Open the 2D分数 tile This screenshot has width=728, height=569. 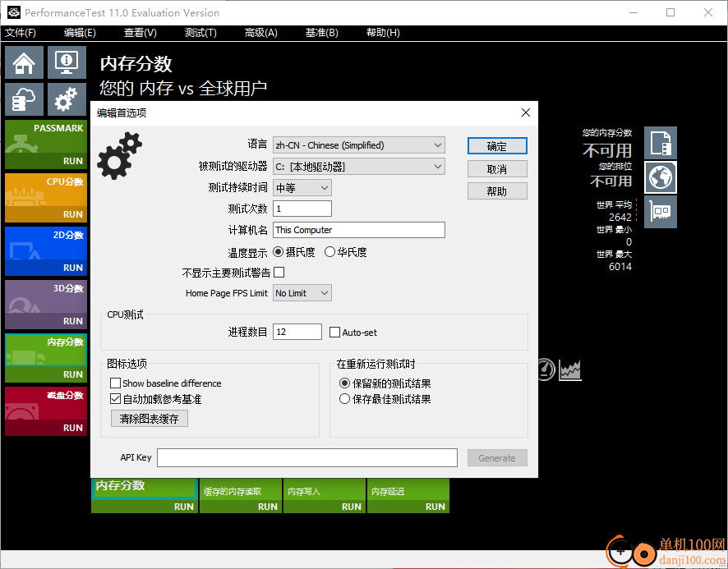coord(46,251)
